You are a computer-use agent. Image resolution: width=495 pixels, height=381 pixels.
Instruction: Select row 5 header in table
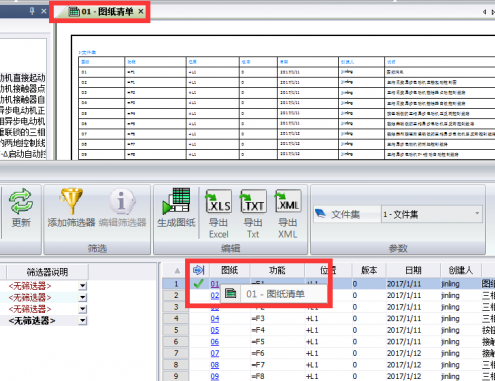[176, 330]
